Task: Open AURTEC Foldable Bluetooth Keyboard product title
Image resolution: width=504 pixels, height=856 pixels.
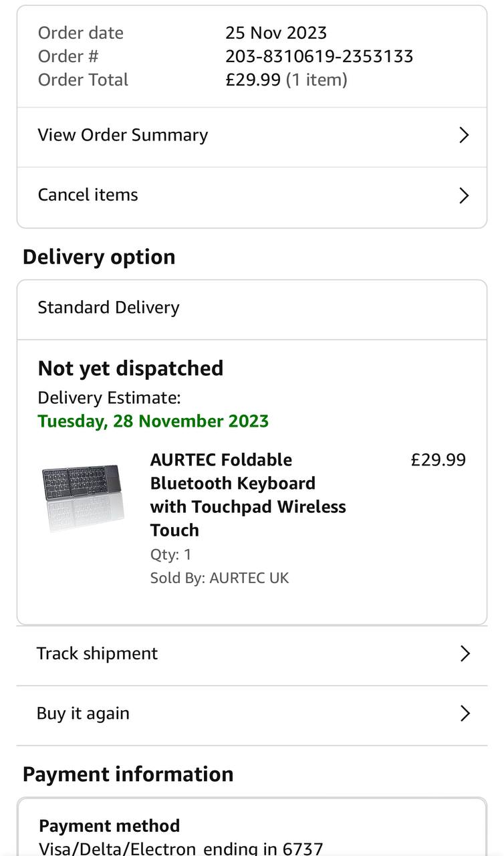Action: click(x=247, y=495)
